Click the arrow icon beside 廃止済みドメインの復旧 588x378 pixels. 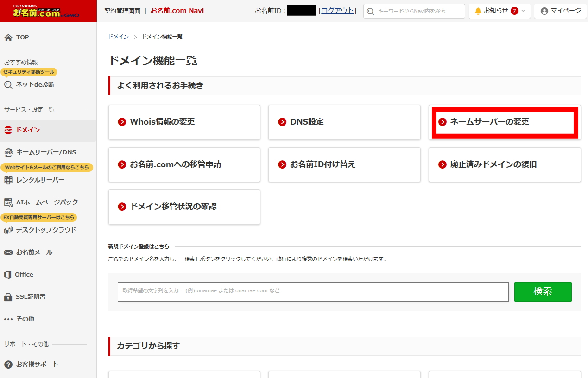(x=443, y=164)
